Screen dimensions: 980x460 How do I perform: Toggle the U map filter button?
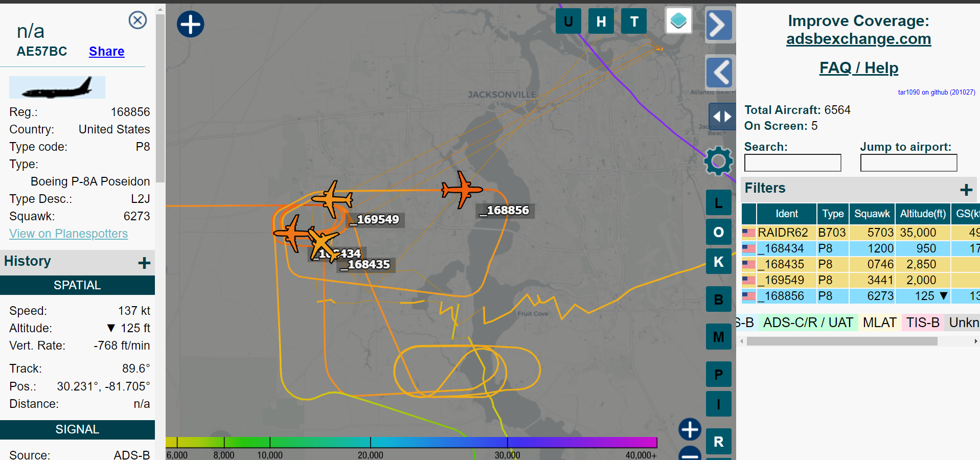(x=568, y=21)
